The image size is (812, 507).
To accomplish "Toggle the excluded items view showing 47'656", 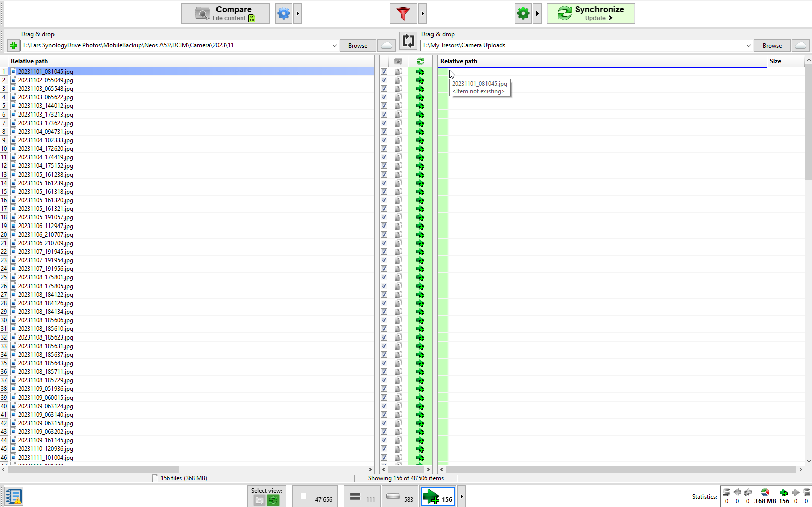I will click(x=314, y=496).
